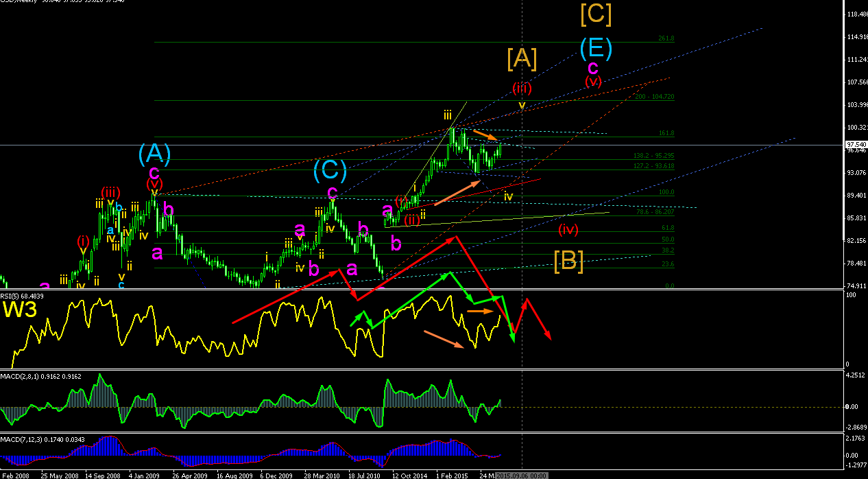Click the 28 Mar 2010 date label
Viewport: 868px width, 479px height.
pyautogui.click(x=322, y=475)
